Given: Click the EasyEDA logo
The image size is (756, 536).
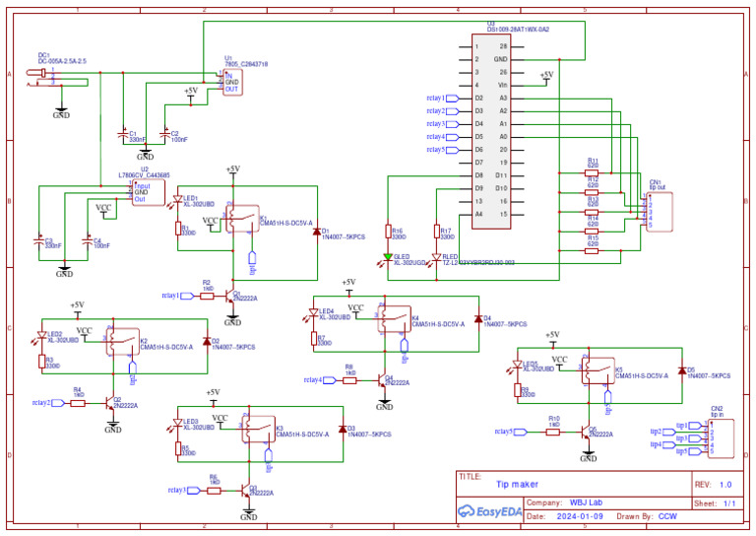Looking at the screenshot, I should 490,511.
